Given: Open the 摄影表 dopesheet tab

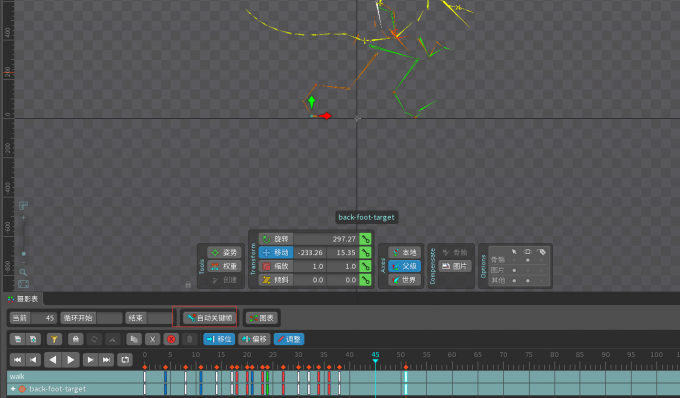Looking at the screenshot, I should pos(23,299).
